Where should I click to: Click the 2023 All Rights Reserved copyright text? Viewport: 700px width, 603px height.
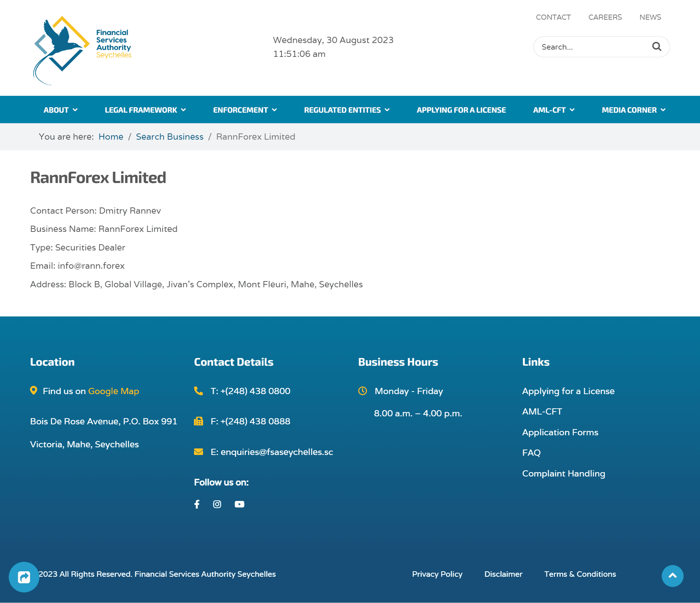(x=157, y=574)
